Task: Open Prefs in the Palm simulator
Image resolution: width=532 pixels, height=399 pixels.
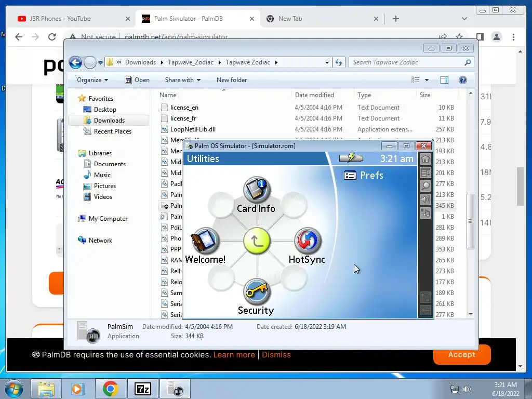Action: pyautogui.click(x=363, y=175)
